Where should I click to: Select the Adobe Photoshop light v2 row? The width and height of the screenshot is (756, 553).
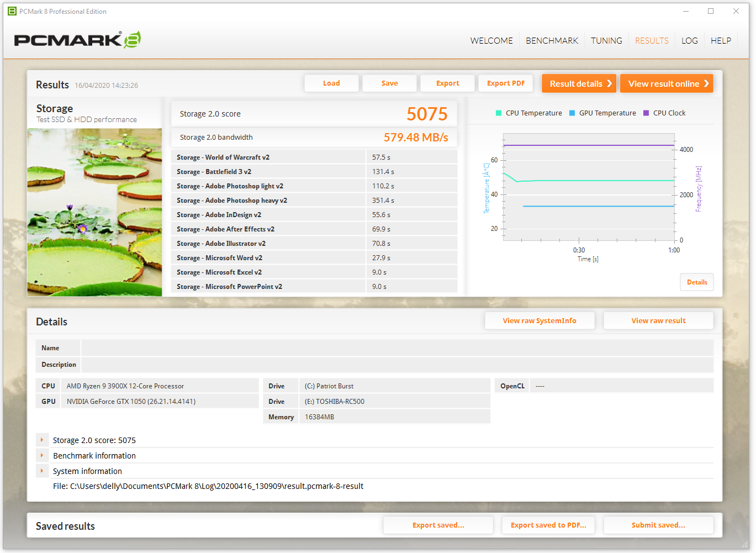[314, 186]
